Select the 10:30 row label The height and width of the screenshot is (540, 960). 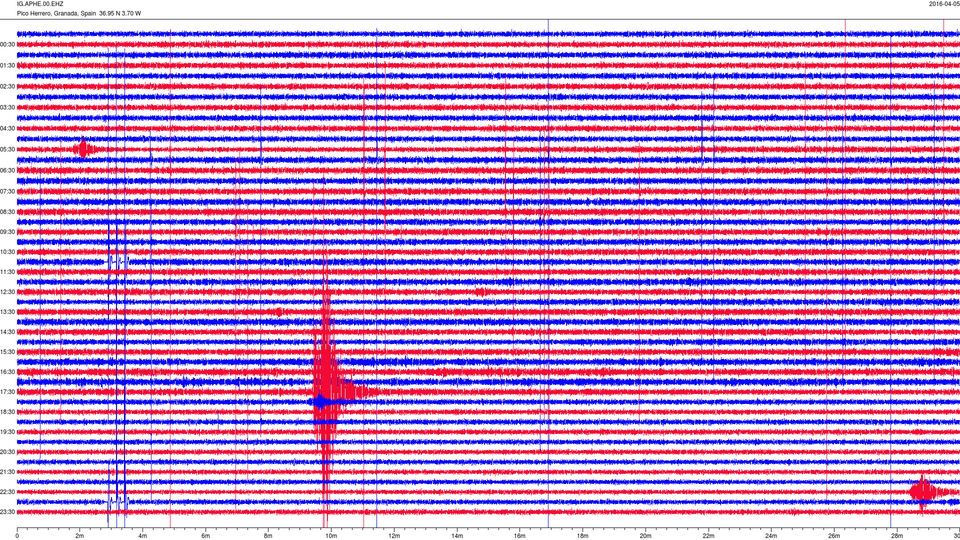pyautogui.click(x=7, y=252)
